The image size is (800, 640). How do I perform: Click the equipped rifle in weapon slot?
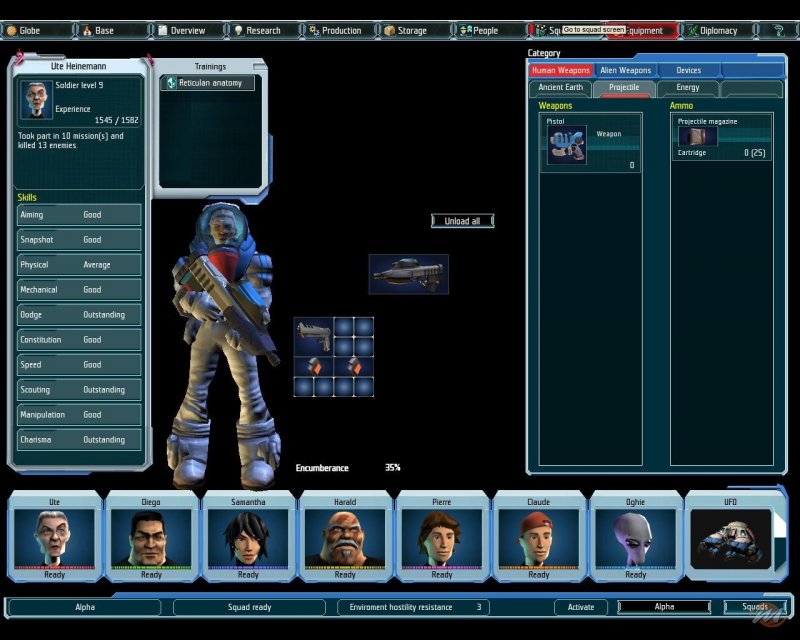coord(408,273)
